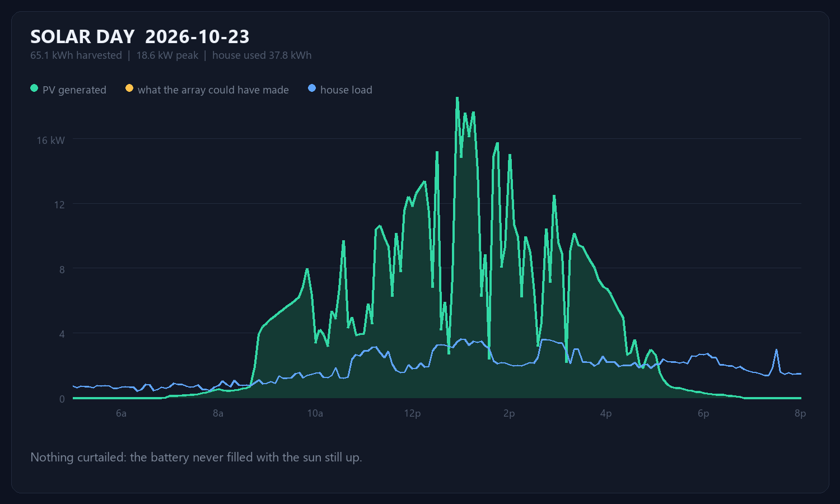The width and height of the screenshot is (840, 504).
Task: Click the highest green PV peak near 1p
Action: coord(457,98)
